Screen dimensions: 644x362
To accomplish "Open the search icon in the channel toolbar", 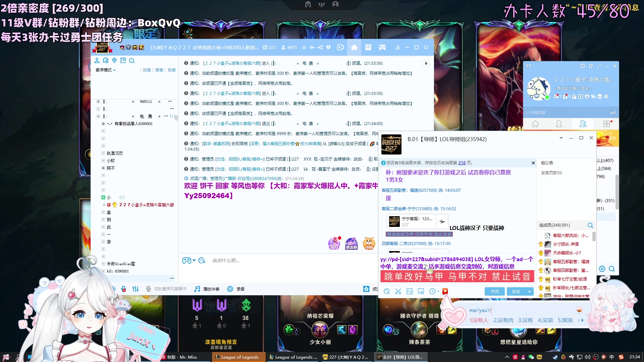I will (x=132, y=61).
